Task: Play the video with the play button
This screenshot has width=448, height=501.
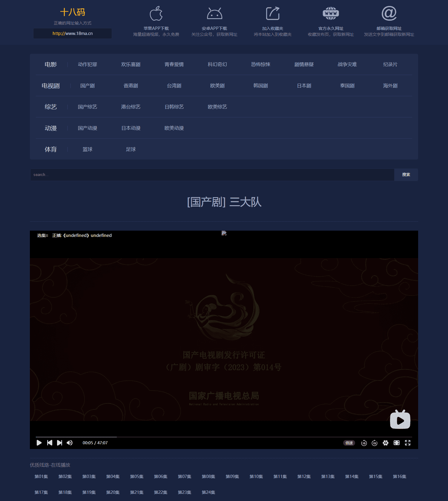Action: pyautogui.click(x=39, y=443)
